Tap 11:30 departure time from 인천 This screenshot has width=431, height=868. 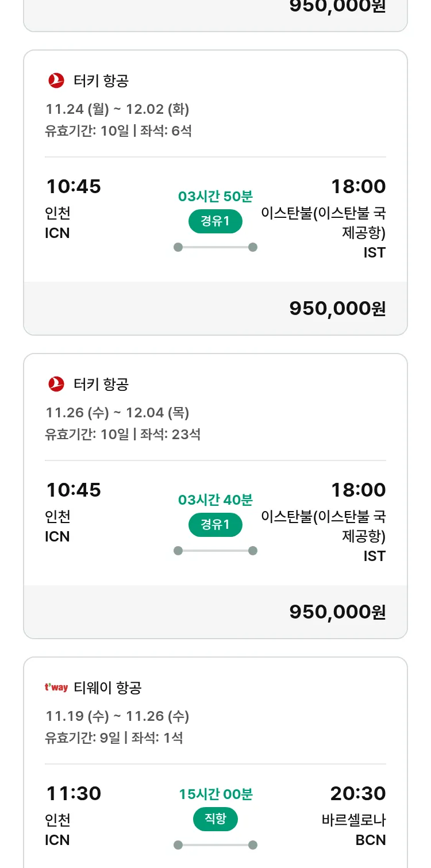[74, 793]
